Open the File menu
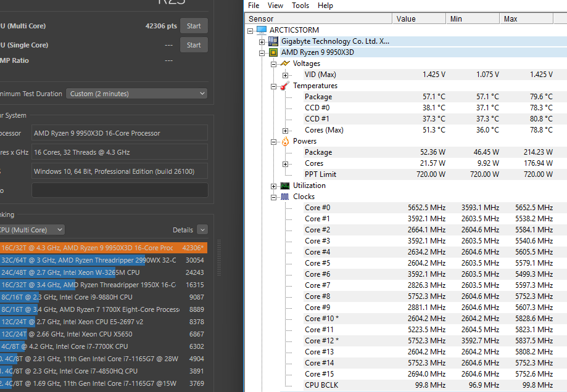The height and width of the screenshot is (392, 567). point(254,6)
